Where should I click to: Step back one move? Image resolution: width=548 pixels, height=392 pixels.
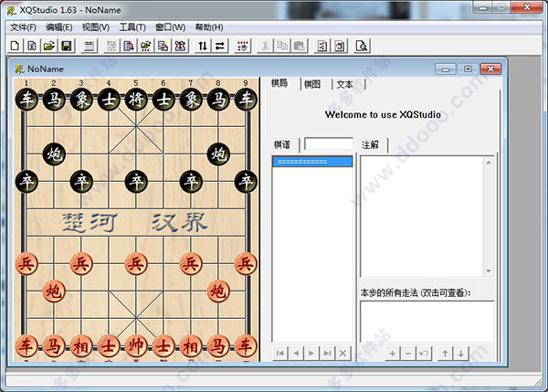click(x=296, y=354)
